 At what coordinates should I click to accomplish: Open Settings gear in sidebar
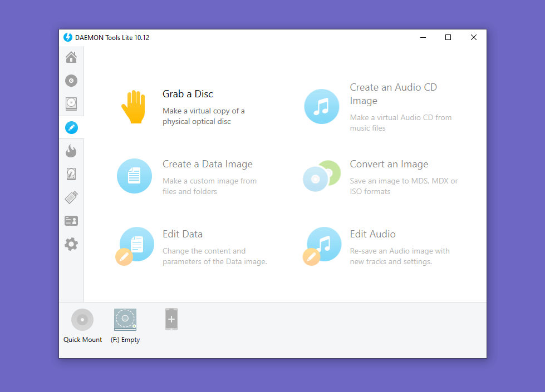(71, 244)
